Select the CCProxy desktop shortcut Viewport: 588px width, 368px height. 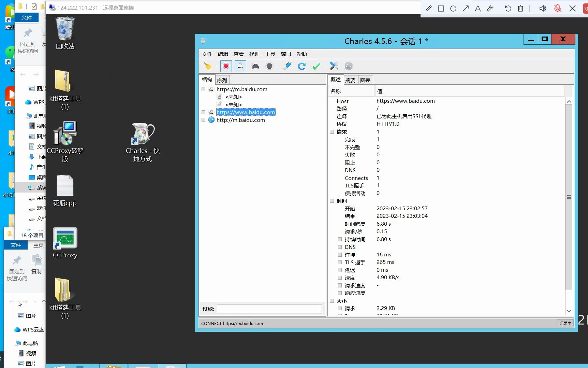(65, 243)
